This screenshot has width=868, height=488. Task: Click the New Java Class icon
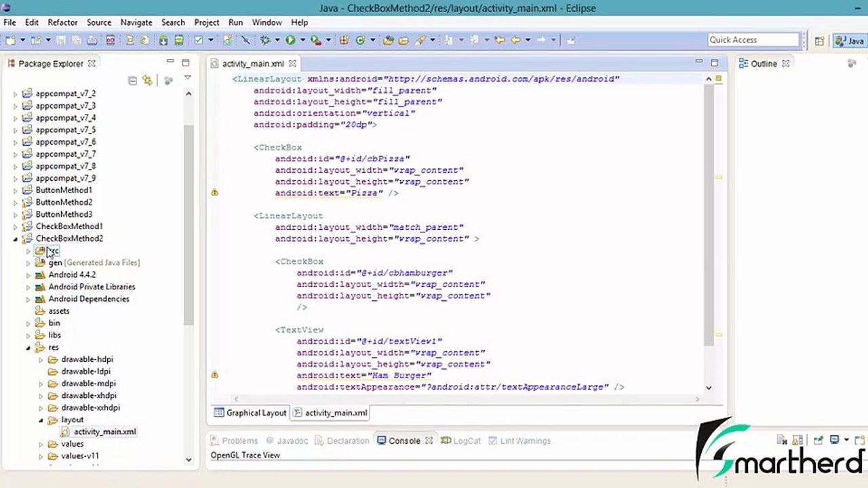(x=360, y=40)
